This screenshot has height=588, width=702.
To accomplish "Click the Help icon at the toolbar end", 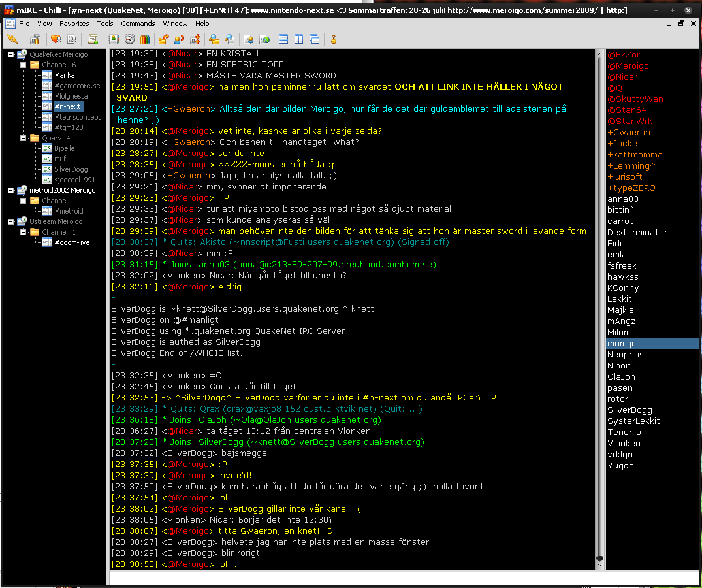I will [x=333, y=39].
